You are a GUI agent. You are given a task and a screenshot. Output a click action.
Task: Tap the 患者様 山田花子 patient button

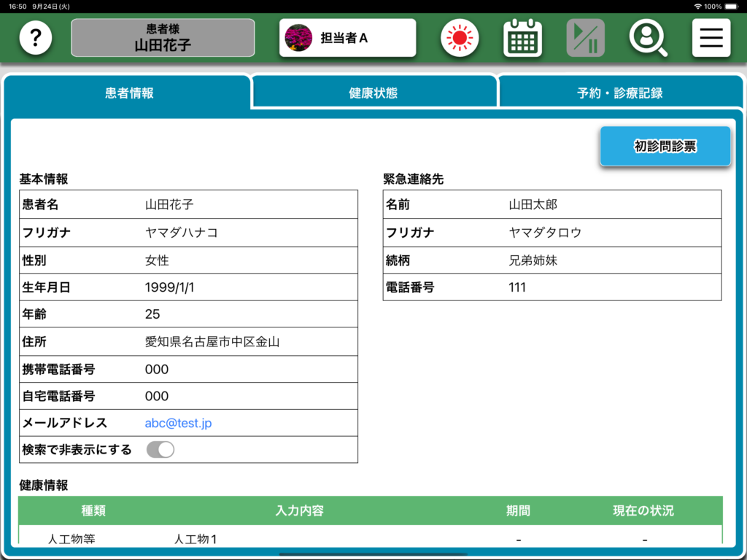[163, 38]
